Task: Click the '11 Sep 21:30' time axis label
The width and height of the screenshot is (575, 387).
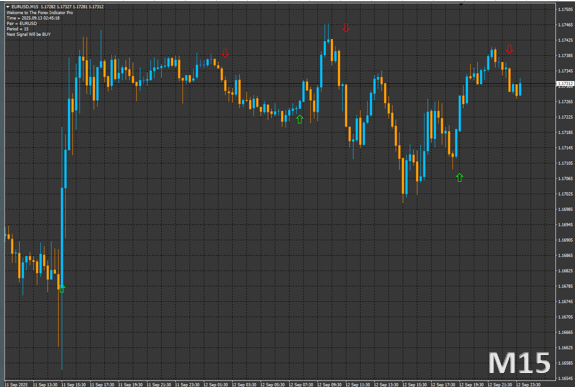Action: click(159, 384)
